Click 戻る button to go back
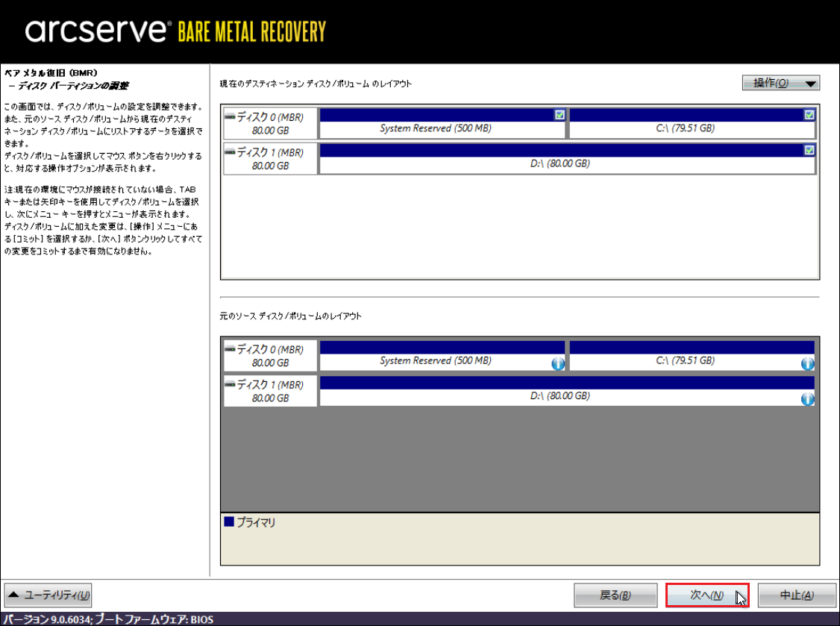Screen dimensions: 840x626 click(x=615, y=595)
